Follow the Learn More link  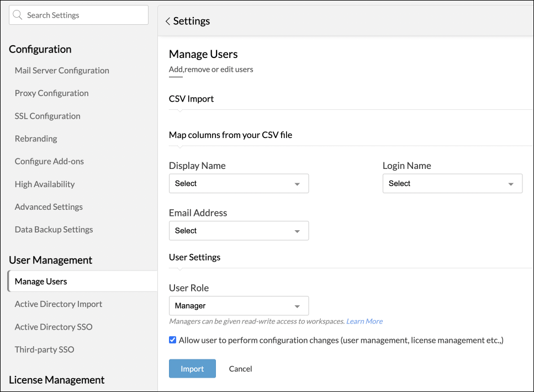click(x=364, y=321)
